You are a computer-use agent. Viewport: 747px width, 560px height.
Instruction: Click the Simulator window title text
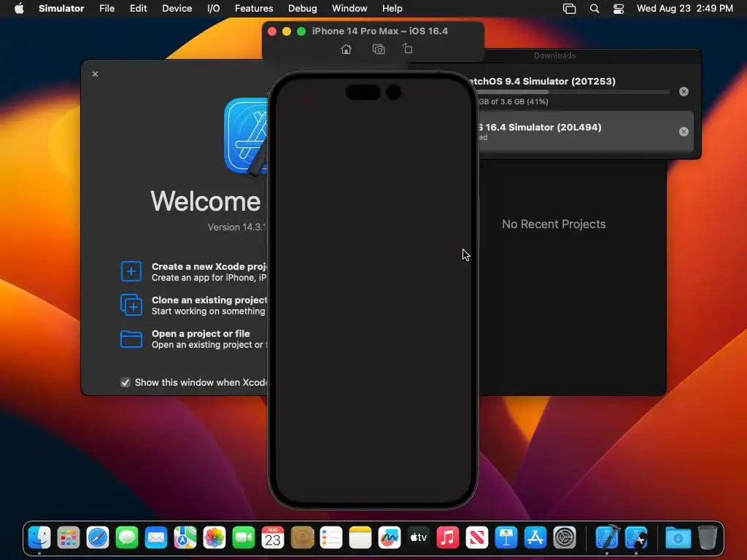pyautogui.click(x=379, y=31)
